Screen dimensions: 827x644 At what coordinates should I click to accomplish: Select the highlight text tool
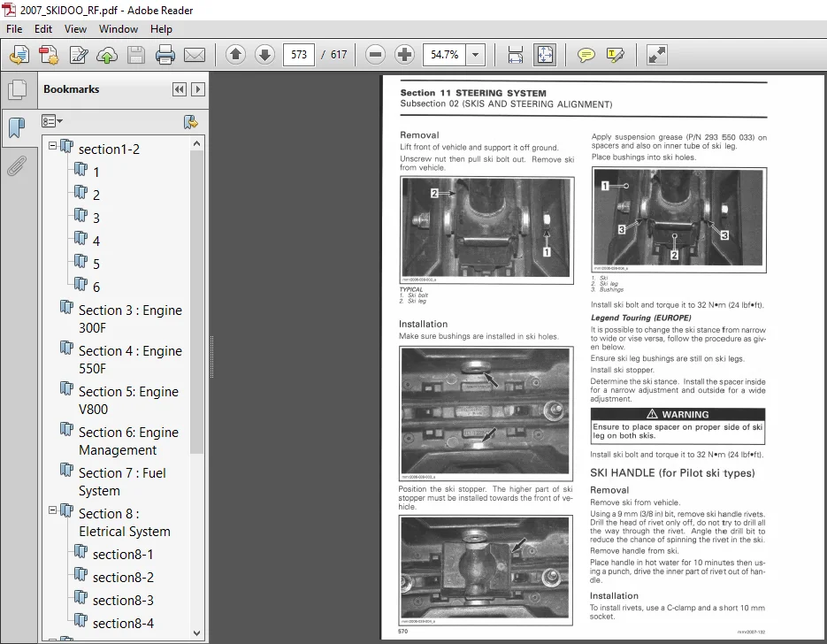coord(616,55)
